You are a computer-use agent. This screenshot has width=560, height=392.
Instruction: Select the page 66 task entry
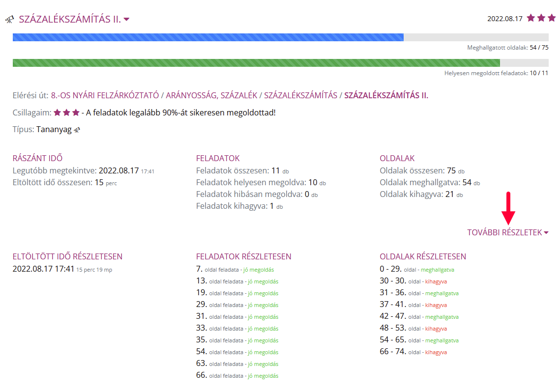tap(236, 375)
